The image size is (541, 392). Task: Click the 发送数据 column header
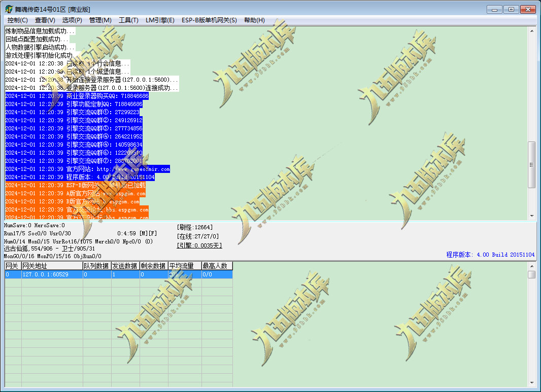125,266
